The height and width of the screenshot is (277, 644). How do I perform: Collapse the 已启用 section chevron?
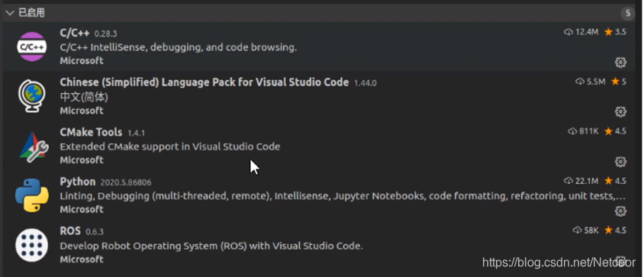click(10, 13)
